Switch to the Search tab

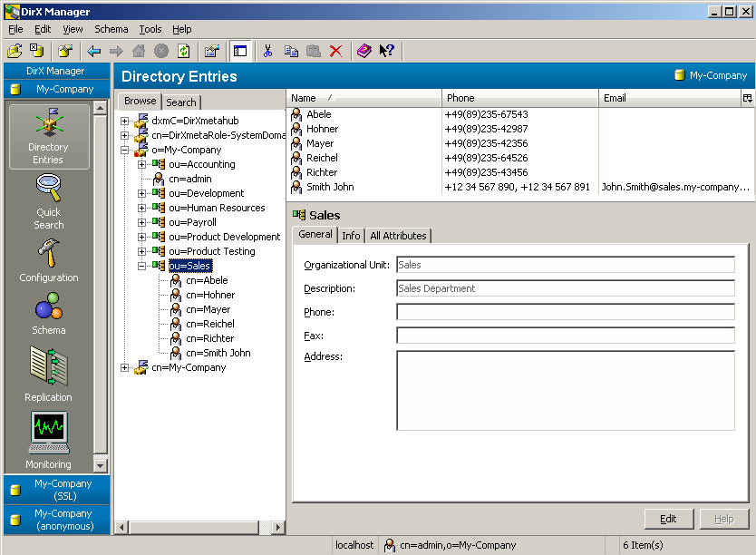[181, 102]
